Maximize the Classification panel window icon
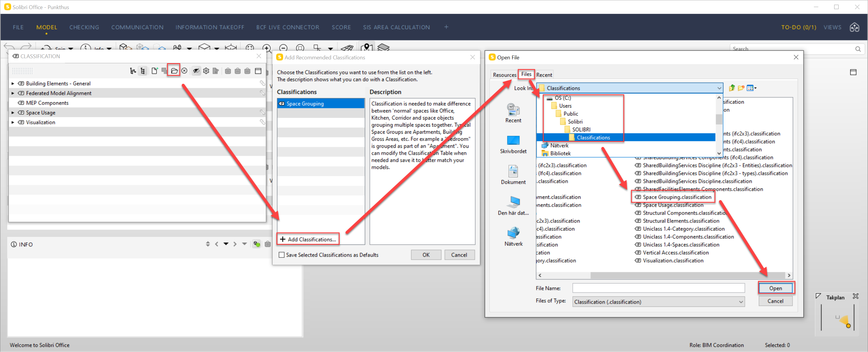 point(258,71)
